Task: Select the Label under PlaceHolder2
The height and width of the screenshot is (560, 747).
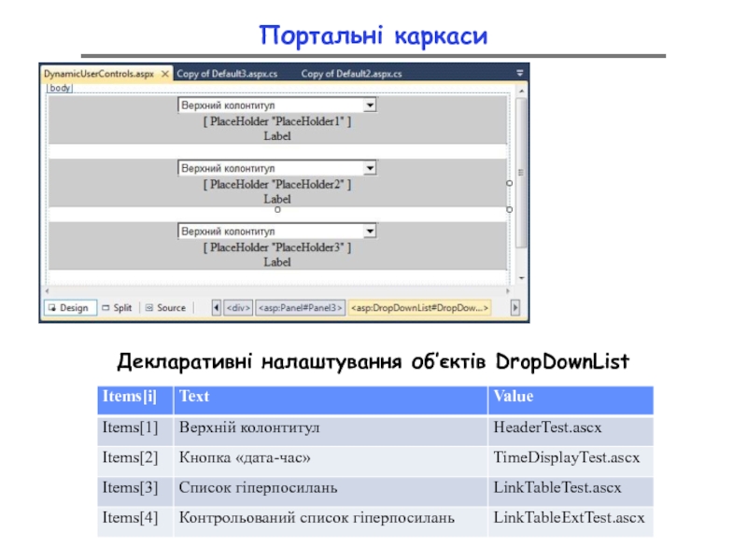Action: click(x=277, y=199)
